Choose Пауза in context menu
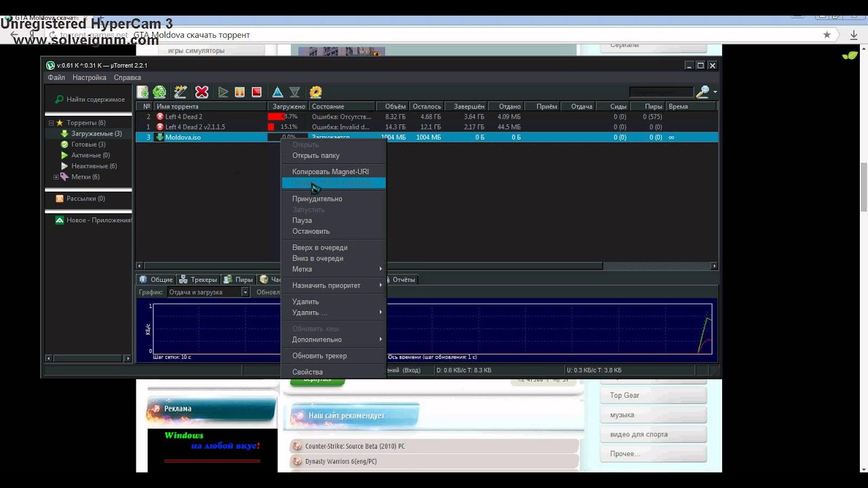Viewport: 868px width, 488px height. 334,220
